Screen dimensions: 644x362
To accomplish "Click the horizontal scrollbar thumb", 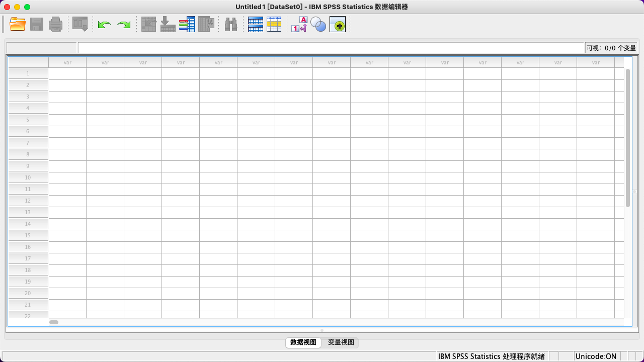I will [54, 322].
